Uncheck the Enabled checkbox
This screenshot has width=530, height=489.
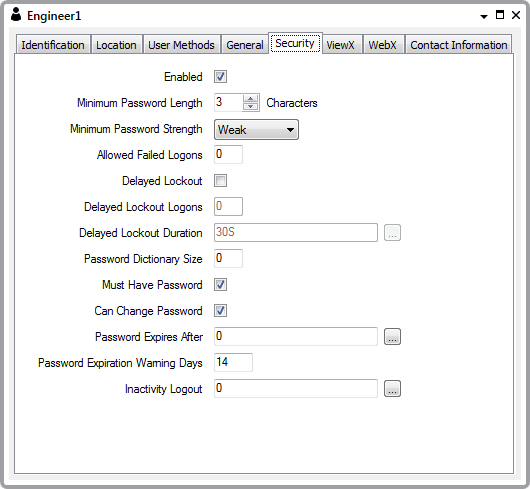pos(220,77)
